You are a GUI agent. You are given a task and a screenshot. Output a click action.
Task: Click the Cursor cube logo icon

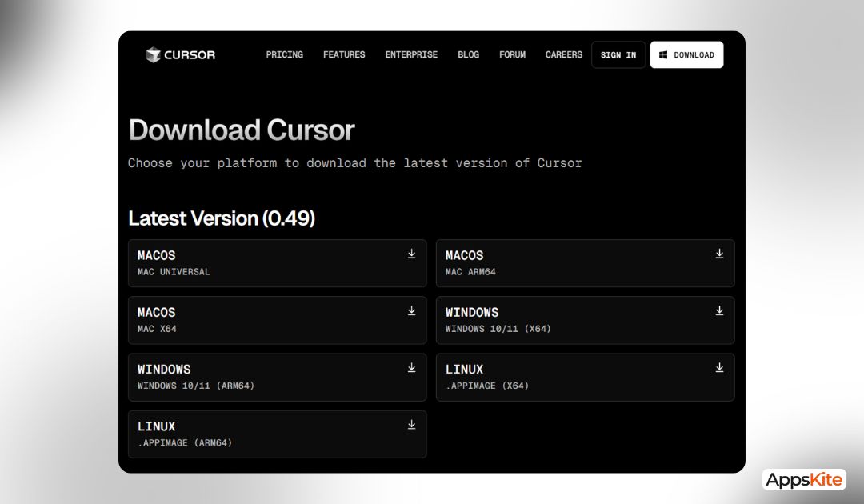[153, 54]
